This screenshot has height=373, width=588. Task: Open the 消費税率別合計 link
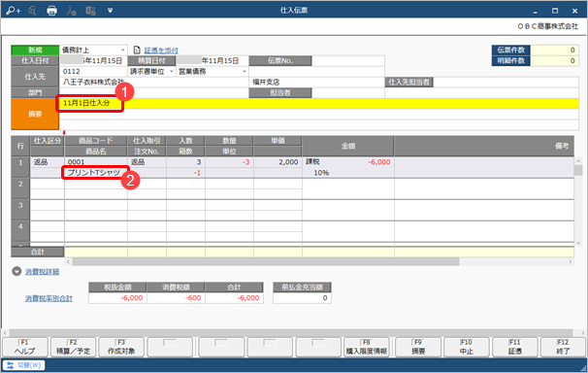[x=49, y=299]
